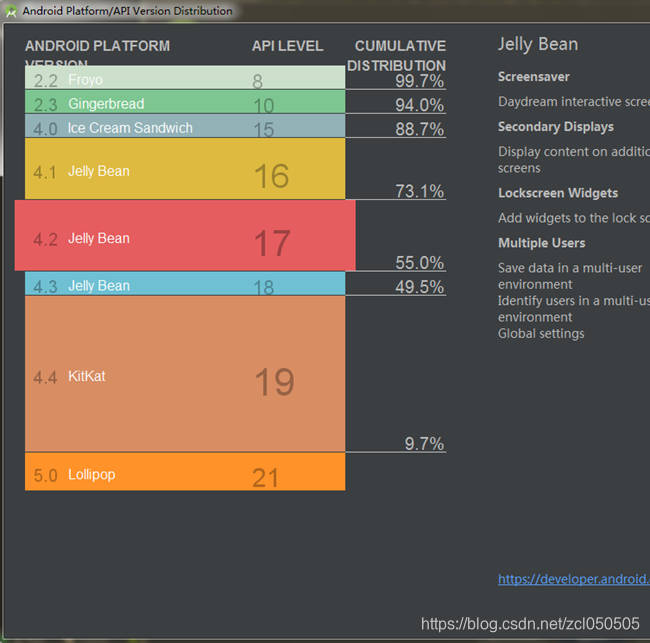Viewport: 650px width, 643px height.
Task: Click the Jelly Bean details heading
Action: click(x=538, y=44)
